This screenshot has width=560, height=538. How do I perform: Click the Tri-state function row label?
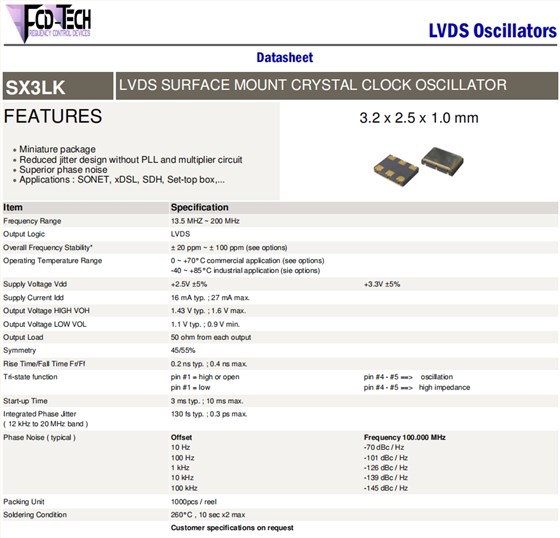pos(30,377)
